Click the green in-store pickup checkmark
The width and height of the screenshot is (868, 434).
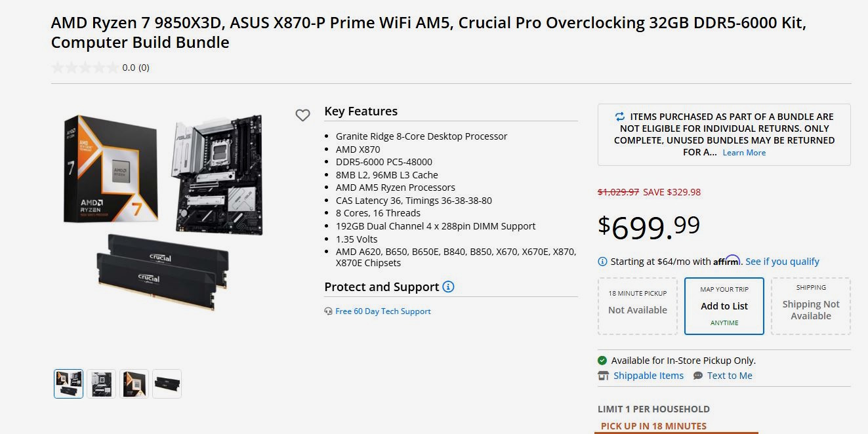coord(602,360)
